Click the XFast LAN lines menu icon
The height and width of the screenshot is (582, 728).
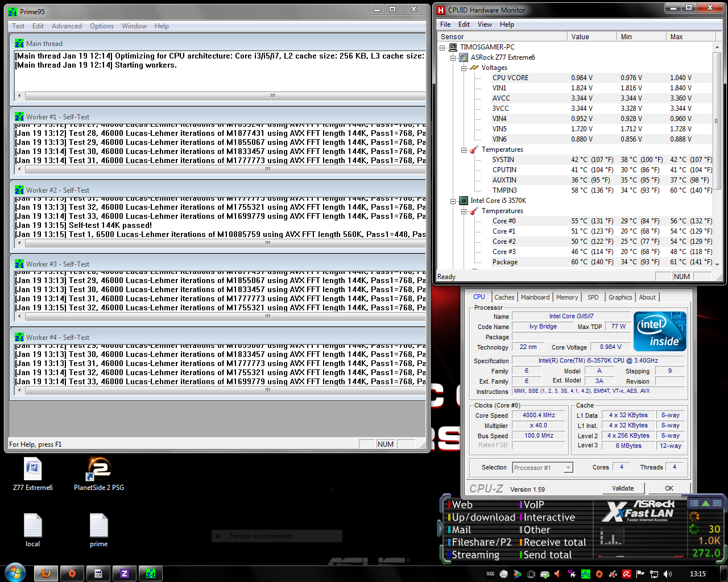(717, 503)
